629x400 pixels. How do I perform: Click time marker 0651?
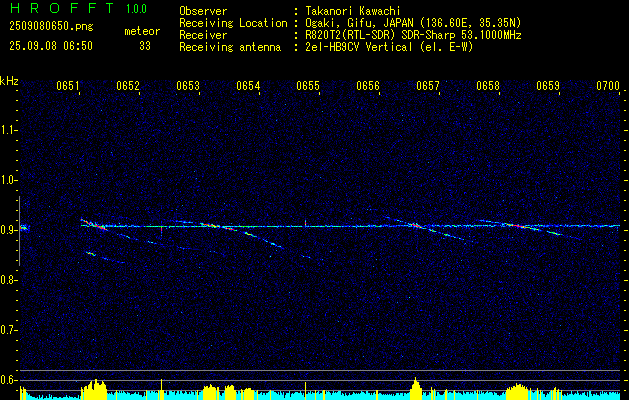click(68, 86)
